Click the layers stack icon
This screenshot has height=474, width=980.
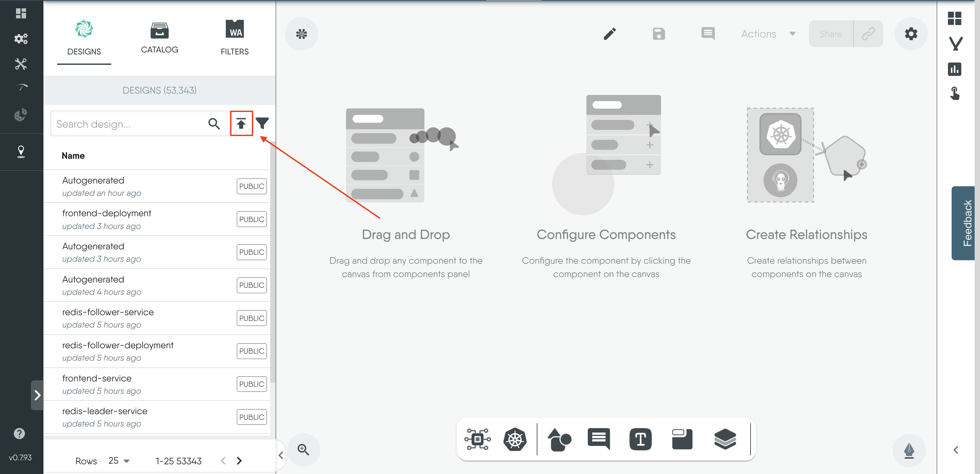[x=725, y=439]
